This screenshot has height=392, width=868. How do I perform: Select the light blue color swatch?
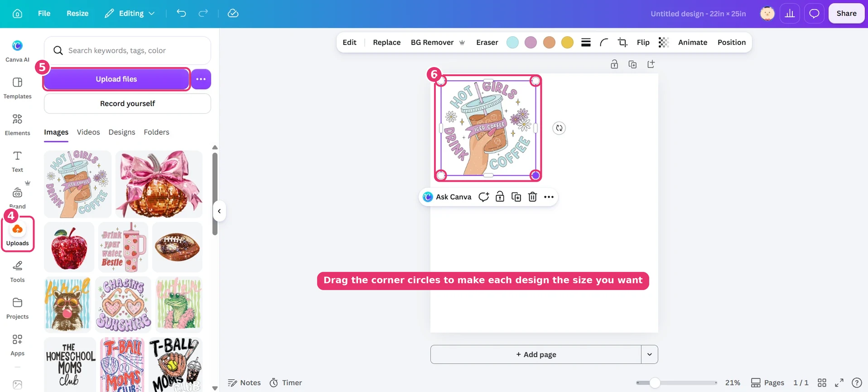point(512,42)
